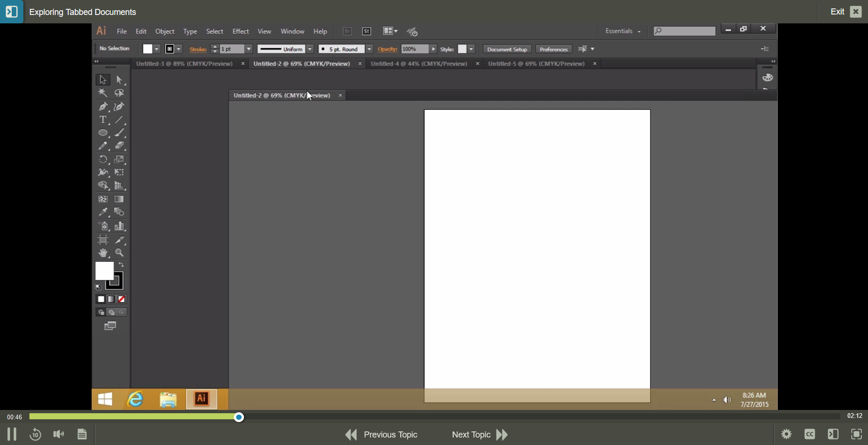The width and height of the screenshot is (868, 445).
Task: Open Adobe Illustrator from the taskbar
Action: [x=201, y=399]
